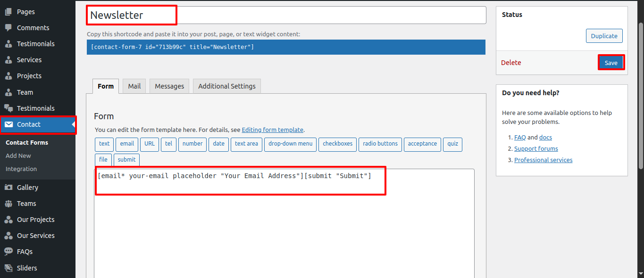Click the Services sidebar icon

(x=8, y=60)
